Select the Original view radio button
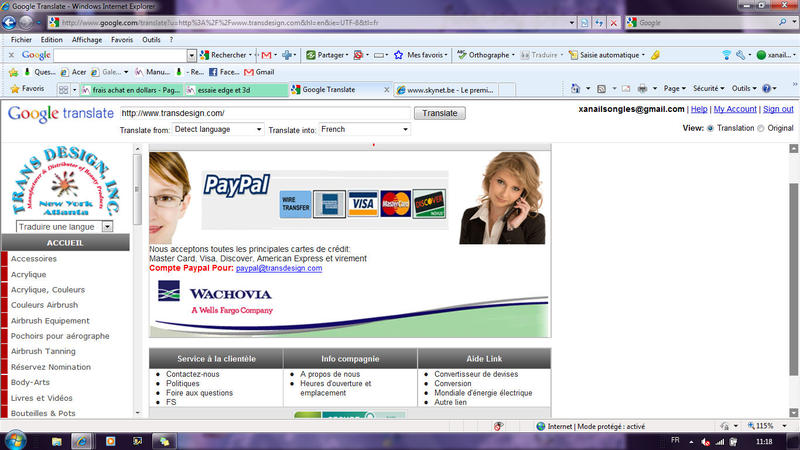 (760, 129)
